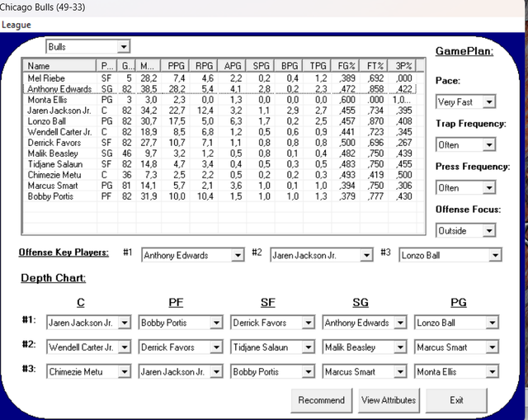
Task: Select the Marcus Smart row in stats table
Action: (220, 186)
